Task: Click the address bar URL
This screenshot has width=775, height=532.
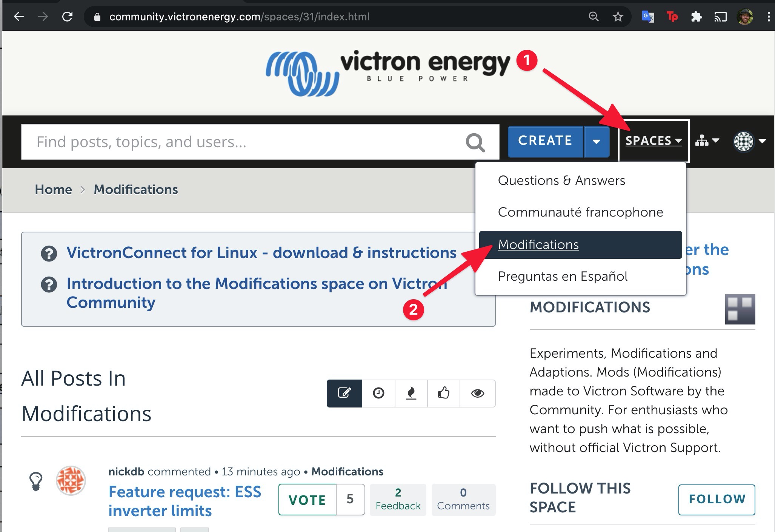Action: 239,17
